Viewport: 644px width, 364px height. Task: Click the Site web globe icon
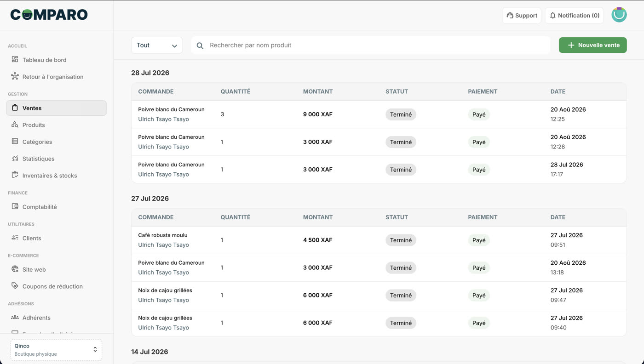click(x=15, y=269)
